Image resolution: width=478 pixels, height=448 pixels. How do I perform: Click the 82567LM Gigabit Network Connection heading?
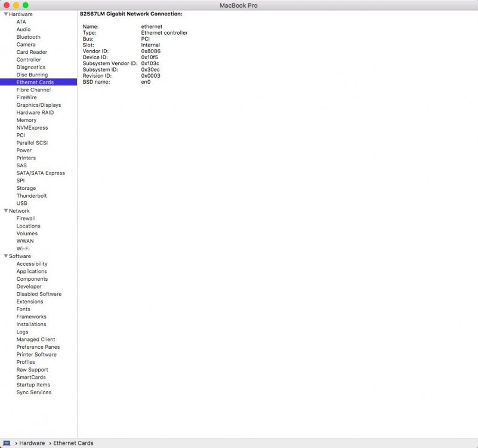(x=131, y=14)
